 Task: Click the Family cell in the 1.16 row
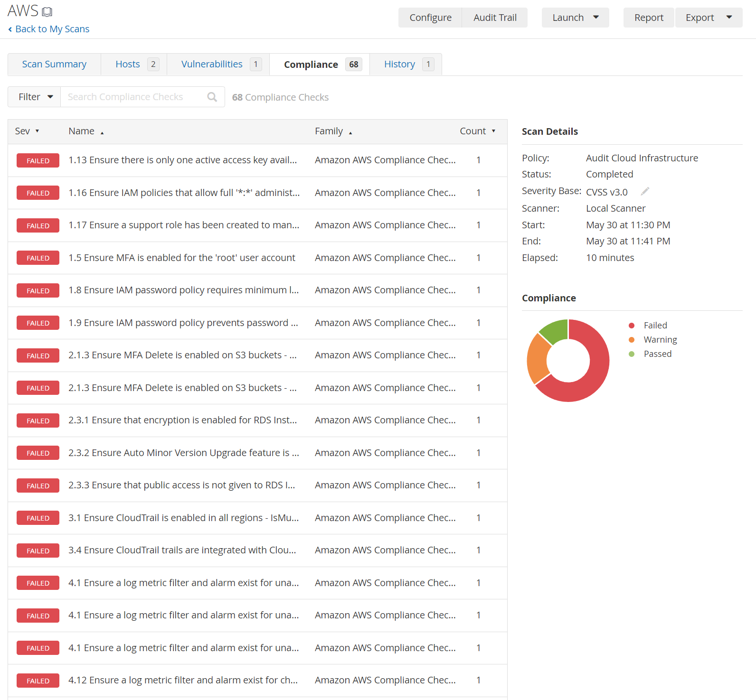coord(385,193)
